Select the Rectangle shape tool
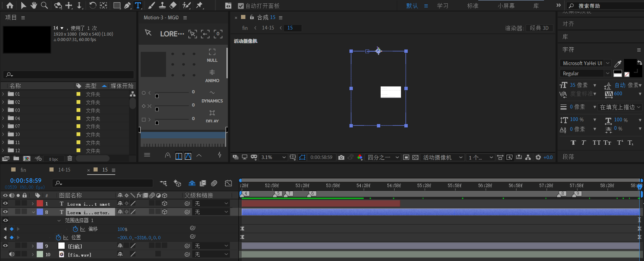 [117, 5]
